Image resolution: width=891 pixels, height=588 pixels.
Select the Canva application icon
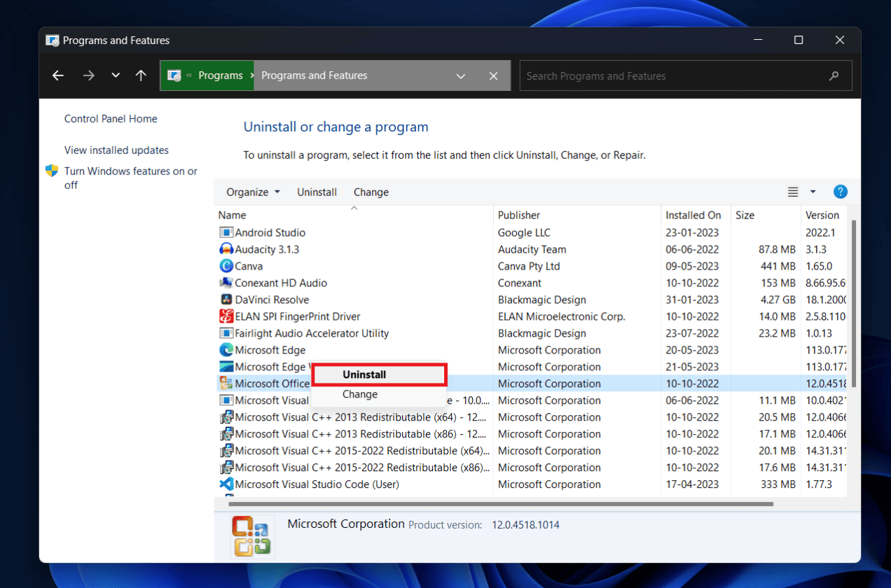[226, 266]
